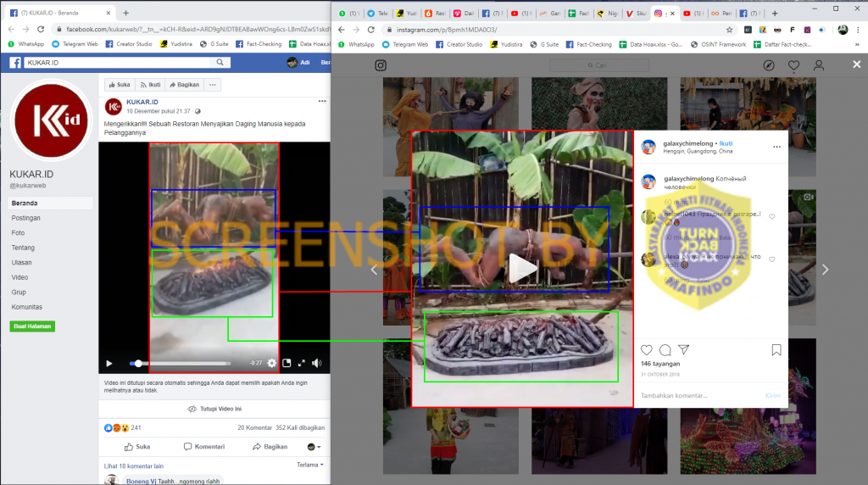Click Bagikan under the post
This screenshot has height=485, width=868.
coord(270,447)
